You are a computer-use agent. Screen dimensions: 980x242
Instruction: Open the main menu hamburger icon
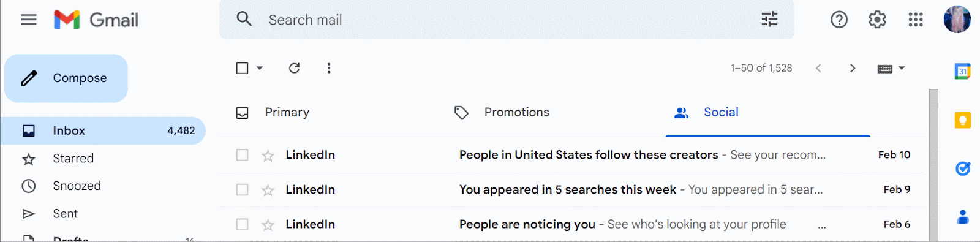click(x=29, y=20)
